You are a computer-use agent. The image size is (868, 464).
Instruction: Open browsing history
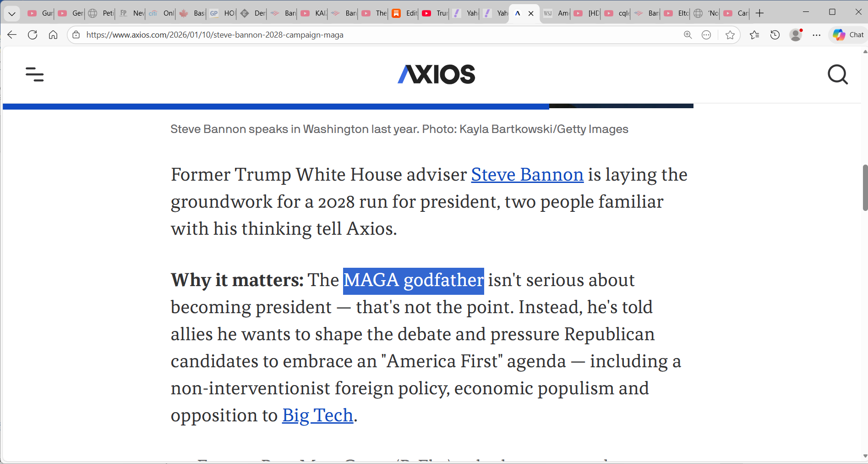coord(775,35)
